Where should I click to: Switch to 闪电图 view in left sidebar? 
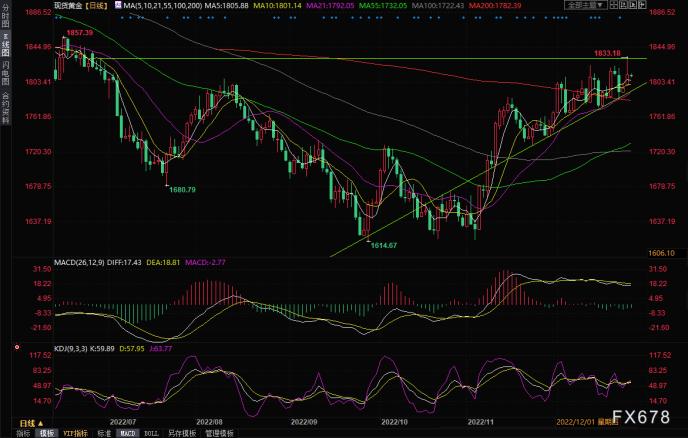(x=5, y=73)
